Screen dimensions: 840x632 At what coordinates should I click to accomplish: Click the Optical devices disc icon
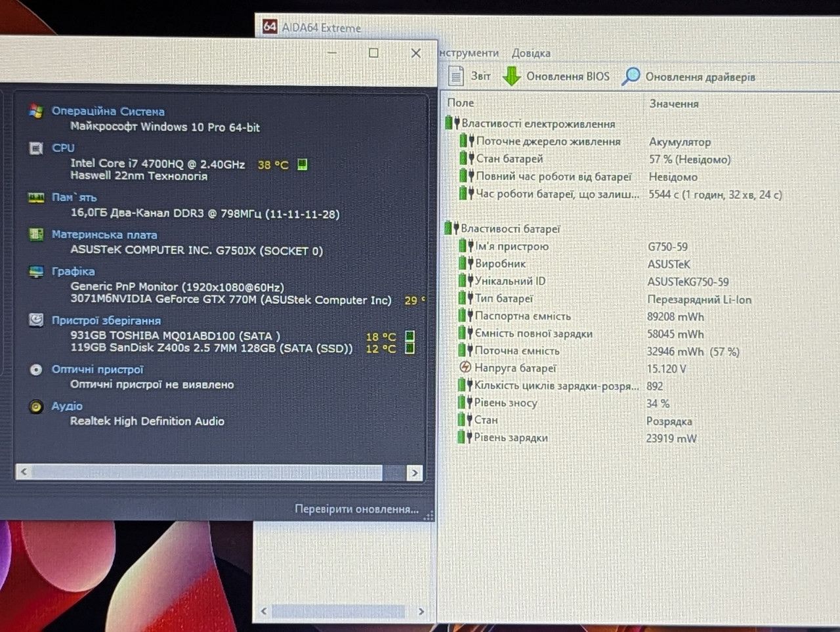36,369
